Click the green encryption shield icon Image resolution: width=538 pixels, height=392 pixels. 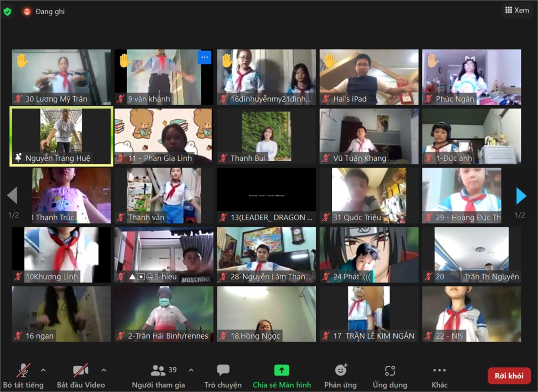(x=7, y=11)
